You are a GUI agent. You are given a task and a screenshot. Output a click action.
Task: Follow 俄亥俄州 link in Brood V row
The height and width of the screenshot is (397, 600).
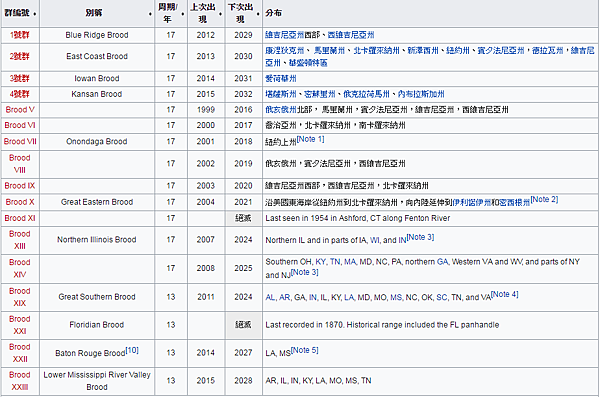[x=281, y=110]
